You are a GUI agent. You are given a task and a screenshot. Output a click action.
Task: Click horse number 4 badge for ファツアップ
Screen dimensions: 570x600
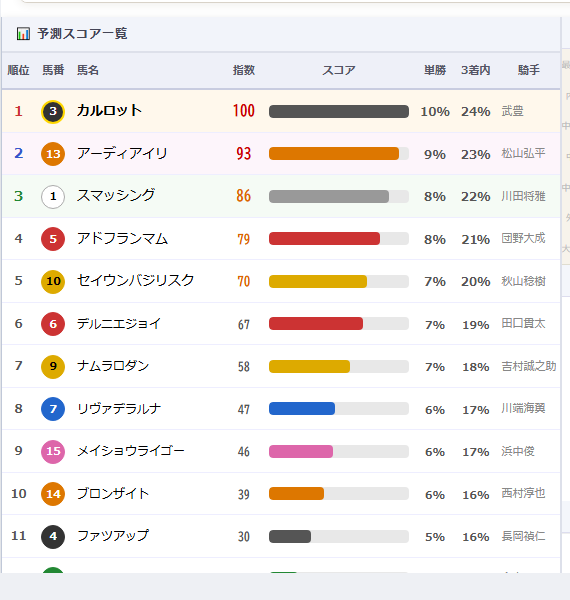[x=53, y=536]
